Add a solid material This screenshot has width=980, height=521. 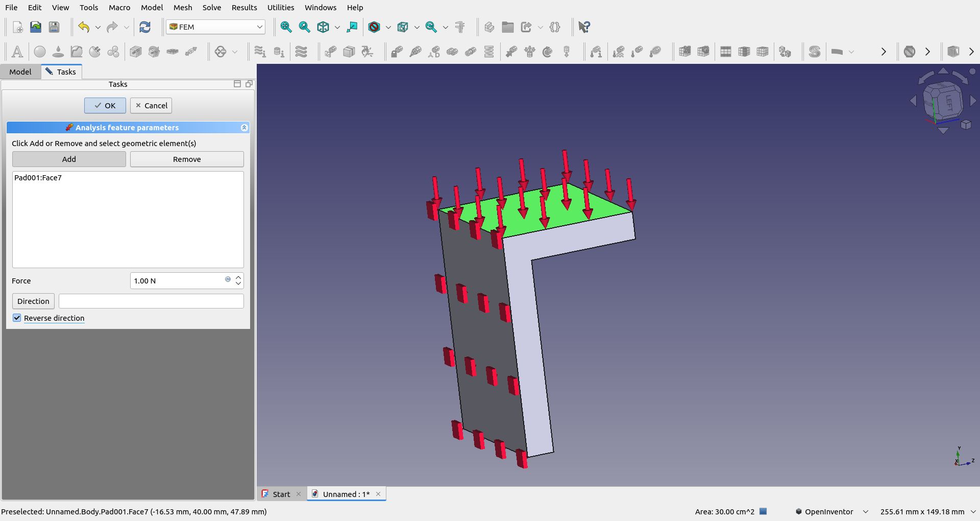pyautogui.click(x=40, y=52)
